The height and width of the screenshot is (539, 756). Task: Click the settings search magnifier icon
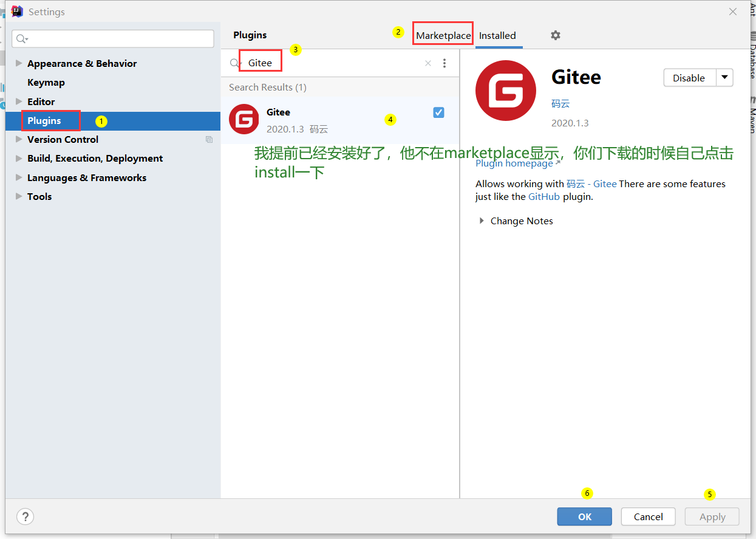tap(22, 39)
